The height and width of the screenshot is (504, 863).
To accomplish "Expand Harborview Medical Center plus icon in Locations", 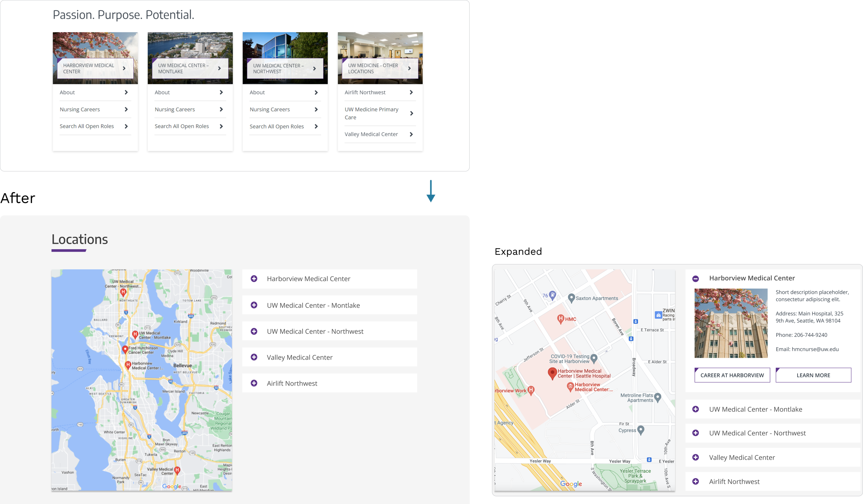I will [x=254, y=279].
